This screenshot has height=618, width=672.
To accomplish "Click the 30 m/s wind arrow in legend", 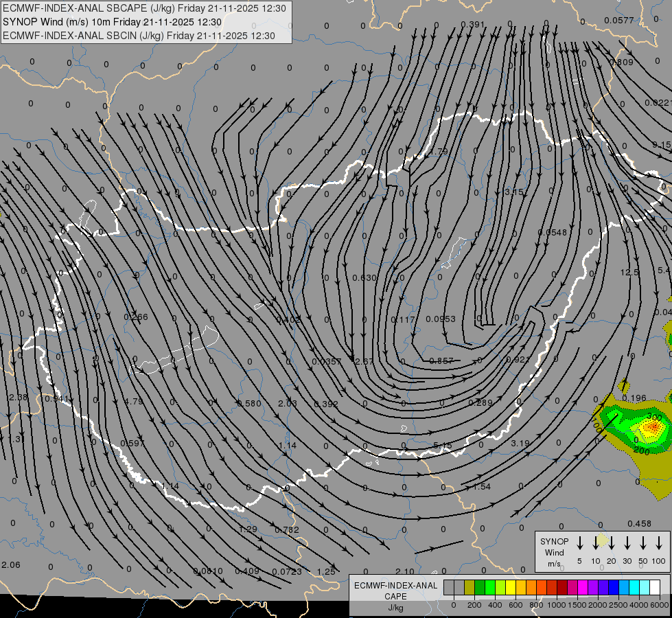I will [627, 543].
